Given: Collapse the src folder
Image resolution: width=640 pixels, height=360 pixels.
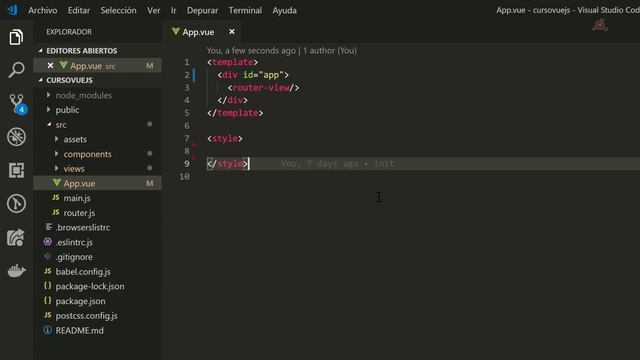Looking at the screenshot, I should coord(49,124).
